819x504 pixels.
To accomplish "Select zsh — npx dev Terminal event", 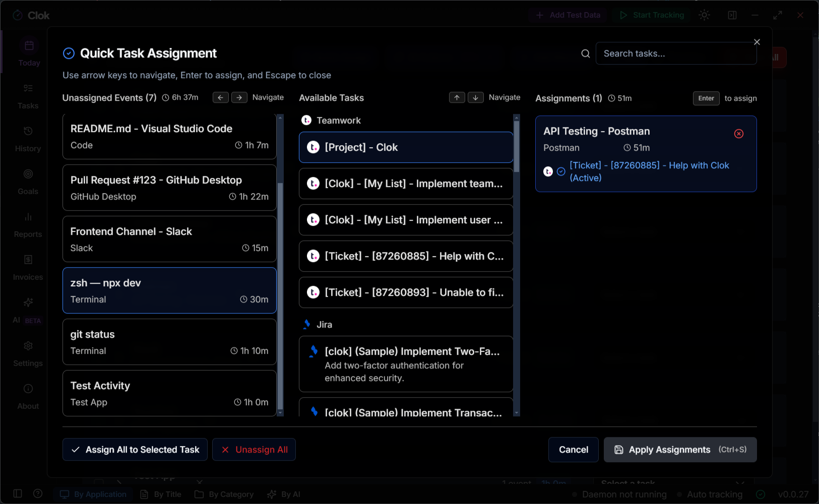I will [169, 290].
